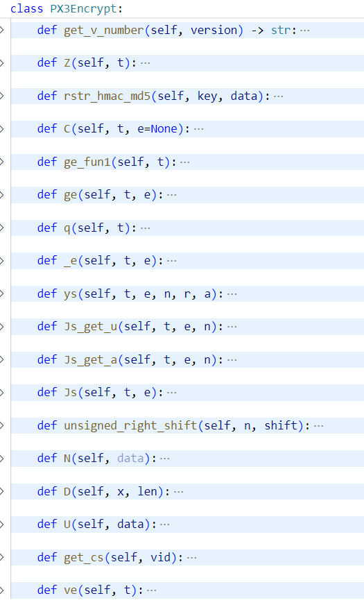This screenshot has width=364, height=605.
Task: Click the ellipsis after ys method signature
Action: [232, 294]
